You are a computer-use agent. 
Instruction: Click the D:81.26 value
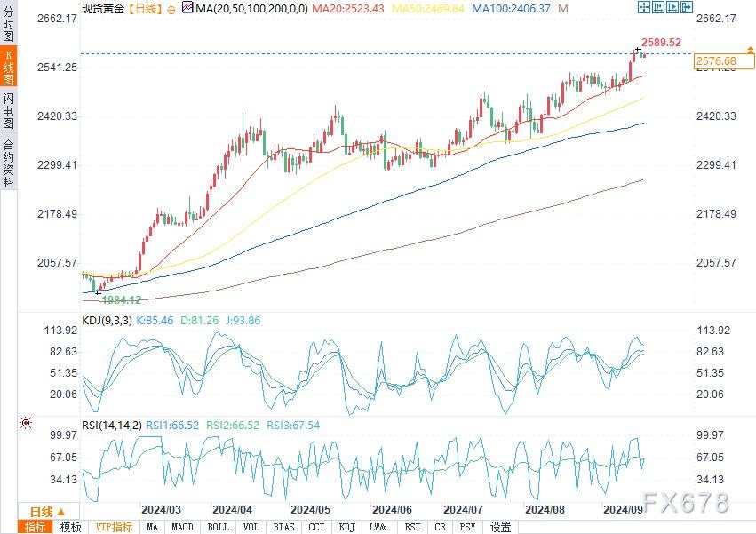(199, 320)
